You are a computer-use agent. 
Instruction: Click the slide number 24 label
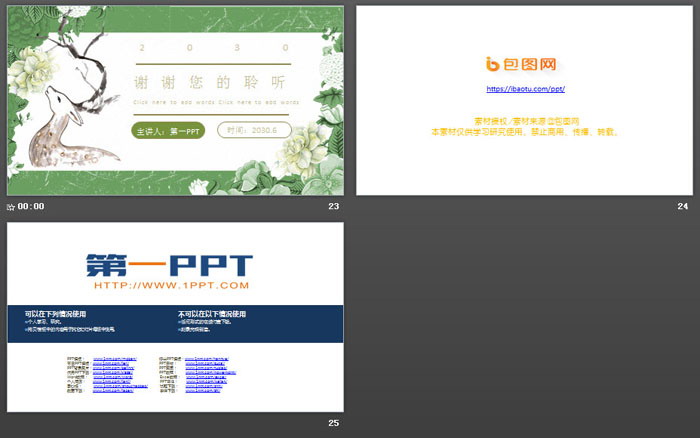coord(682,206)
